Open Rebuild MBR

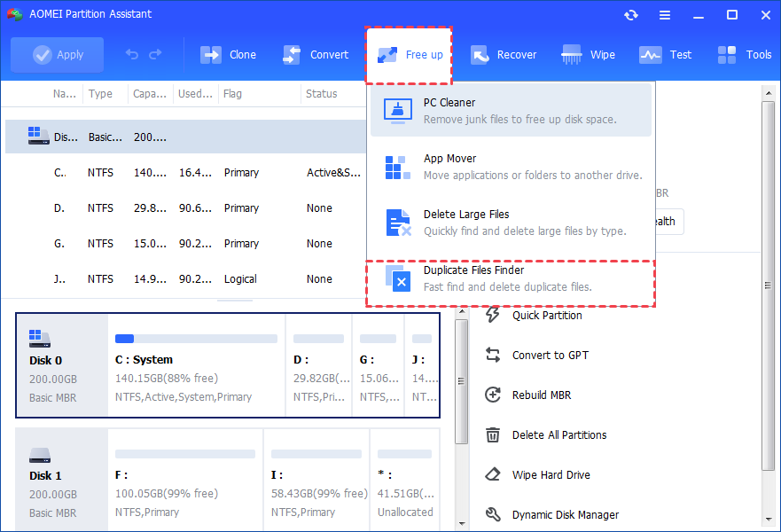(543, 395)
